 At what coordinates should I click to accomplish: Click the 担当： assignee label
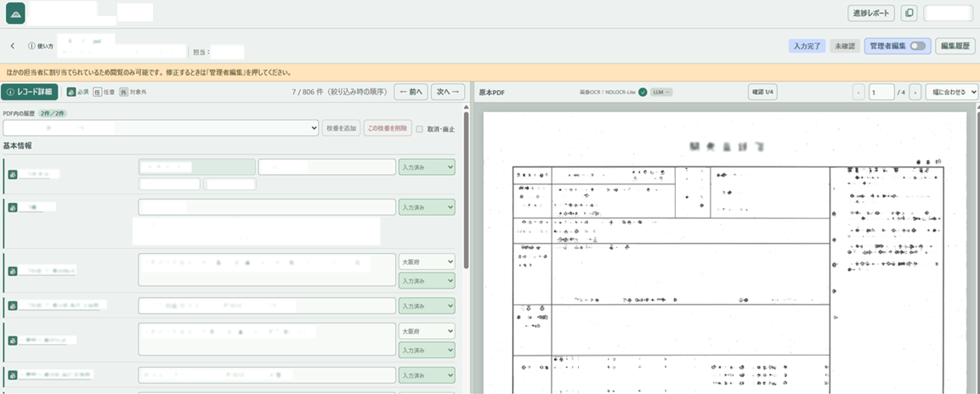(x=201, y=53)
